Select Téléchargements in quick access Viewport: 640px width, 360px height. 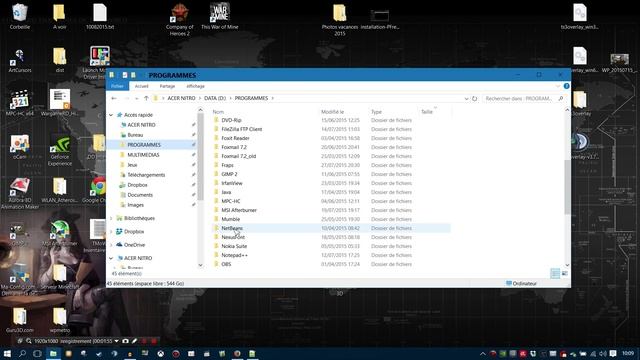[146, 175]
